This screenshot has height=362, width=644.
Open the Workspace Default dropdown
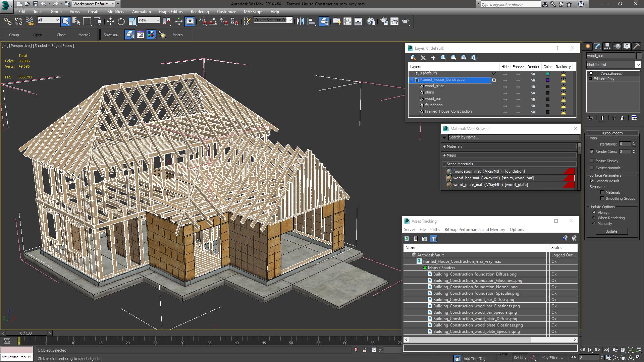[94, 4]
